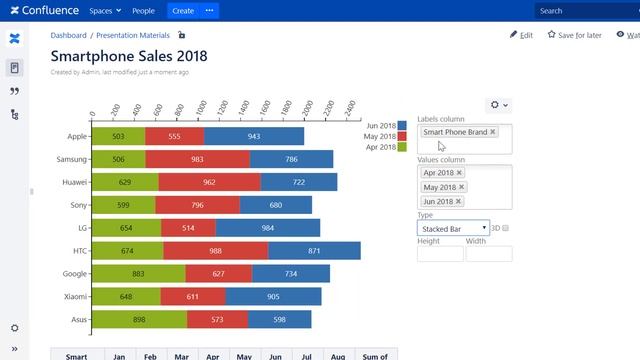Screen dimensions: 640x360
Task: Click Asus's red 573 bar segment
Action: (217, 319)
